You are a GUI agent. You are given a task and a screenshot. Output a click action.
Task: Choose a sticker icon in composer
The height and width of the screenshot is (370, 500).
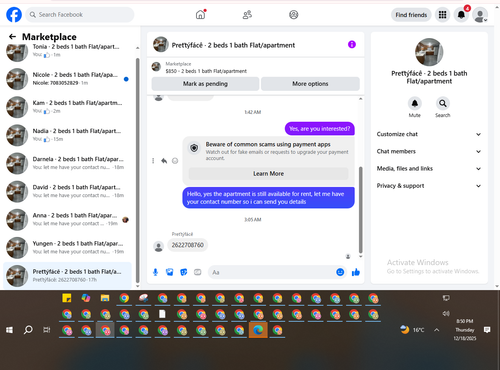click(x=183, y=272)
